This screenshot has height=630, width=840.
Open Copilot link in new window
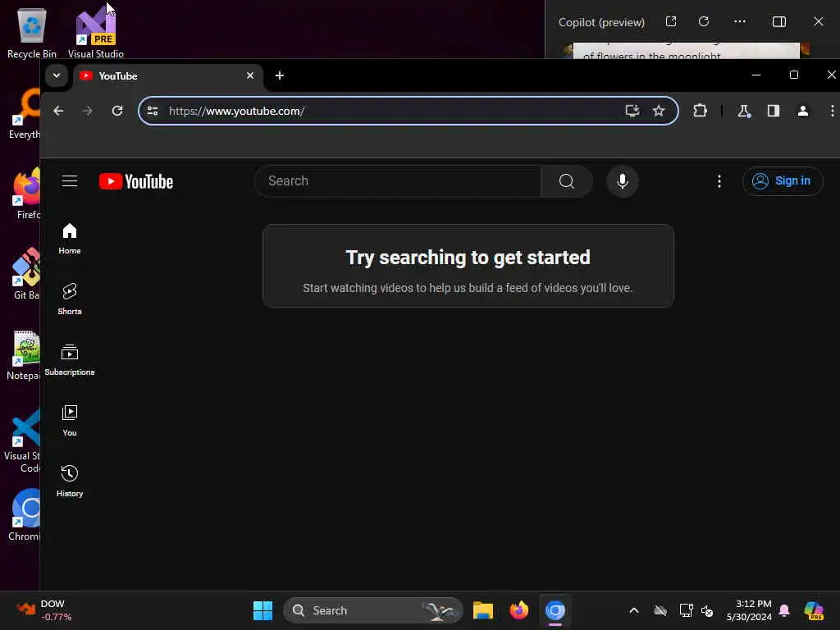click(671, 21)
